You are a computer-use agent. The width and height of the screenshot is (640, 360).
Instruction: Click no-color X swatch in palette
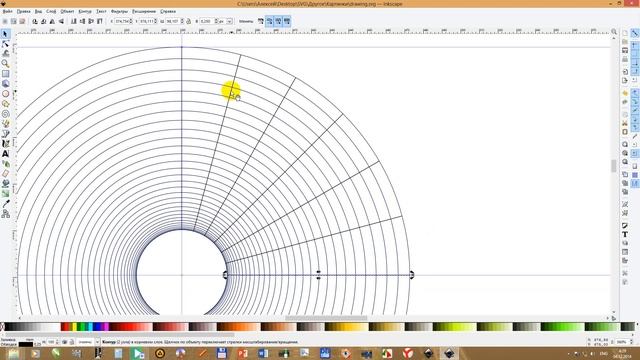click(x=2, y=327)
